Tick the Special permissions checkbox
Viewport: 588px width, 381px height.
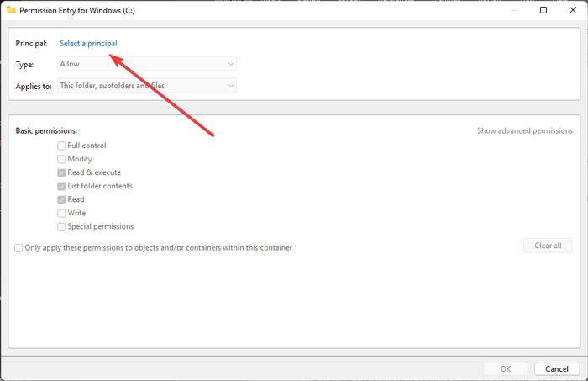point(61,227)
